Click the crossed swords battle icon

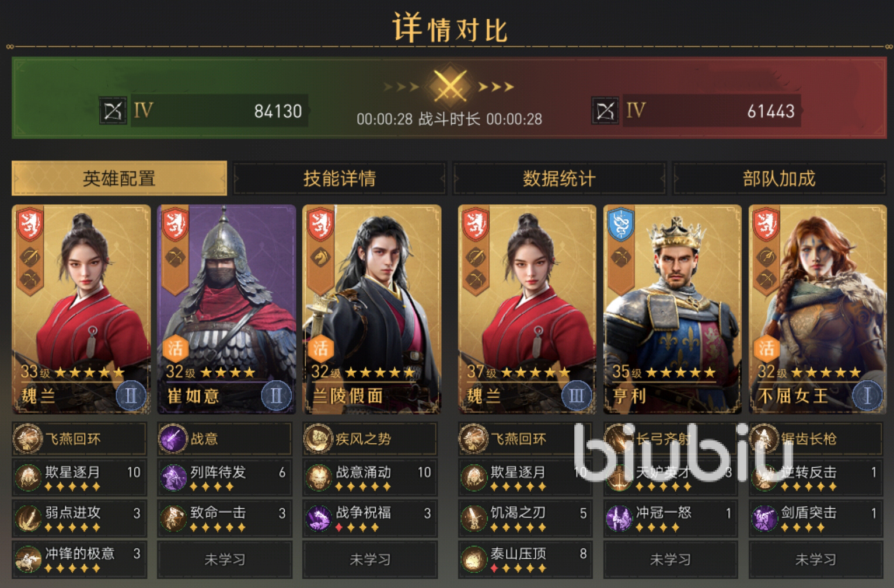click(x=449, y=86)
